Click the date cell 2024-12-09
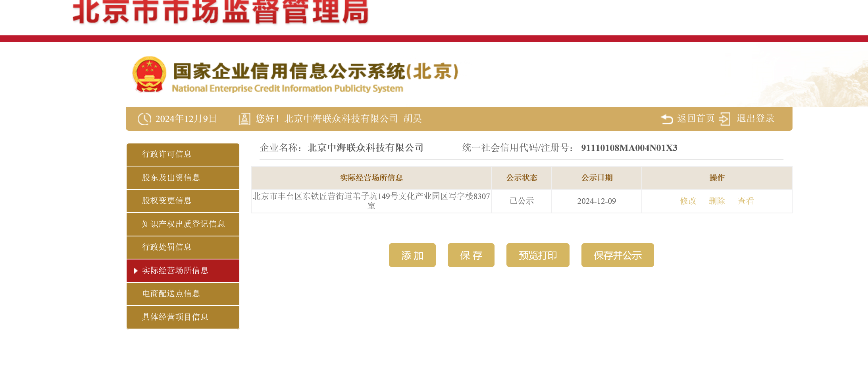 [x=597, y=201]
